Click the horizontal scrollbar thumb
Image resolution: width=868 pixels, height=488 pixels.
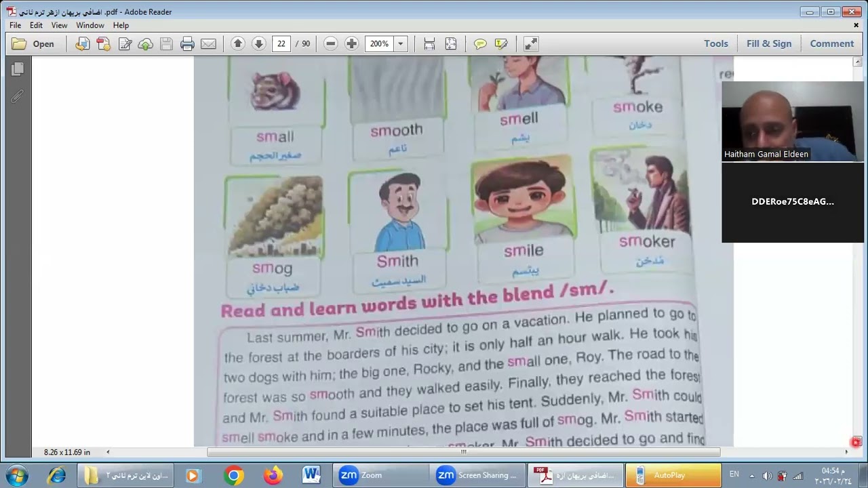(x=464, y=452)
